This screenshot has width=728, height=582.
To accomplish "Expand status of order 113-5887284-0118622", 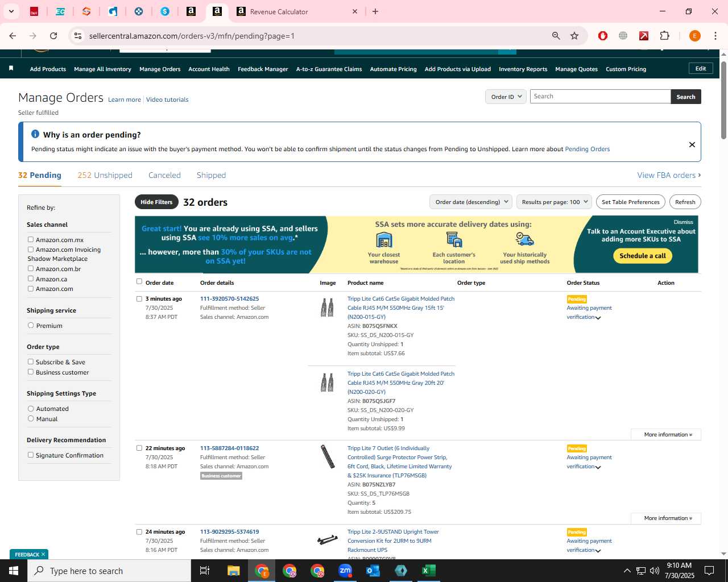I will (598, 467).
